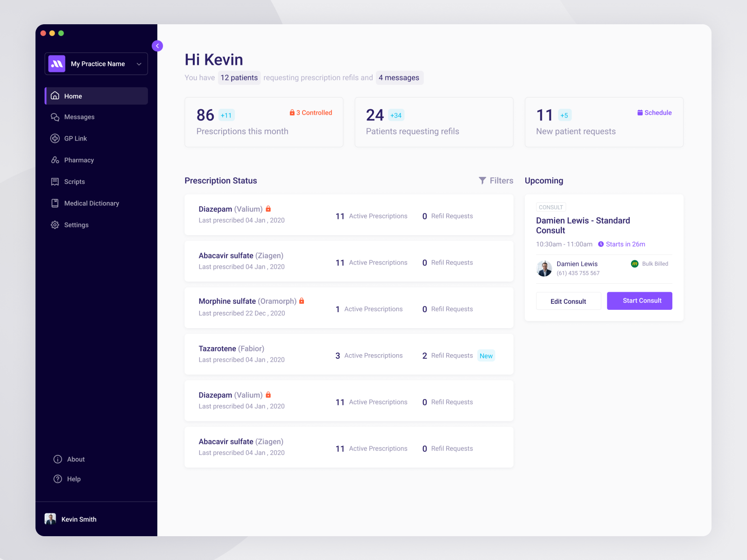Click the GP Link medical cross icon
This screenshot has width=747, height=560.
55,139
